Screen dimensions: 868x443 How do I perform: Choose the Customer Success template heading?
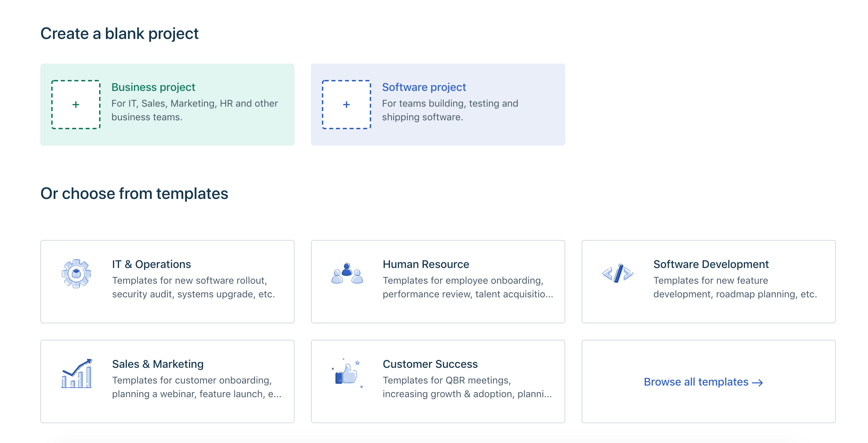click(x=430, y=364)
